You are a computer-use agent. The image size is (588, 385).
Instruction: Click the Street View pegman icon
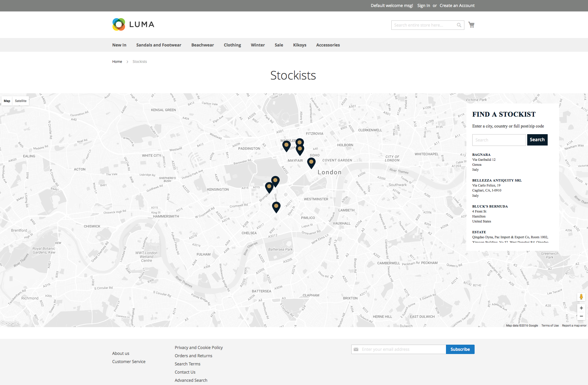pyautogui.click(x=581, y=297)
